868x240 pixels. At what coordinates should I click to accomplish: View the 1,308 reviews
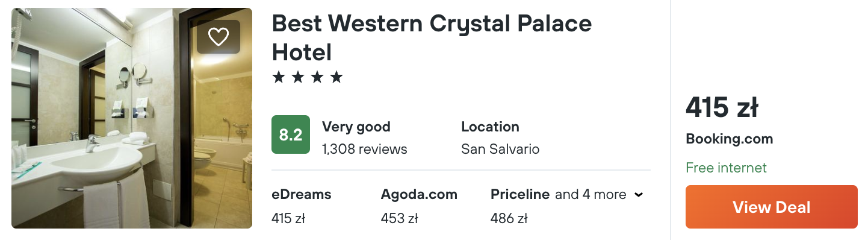point(365,148)
